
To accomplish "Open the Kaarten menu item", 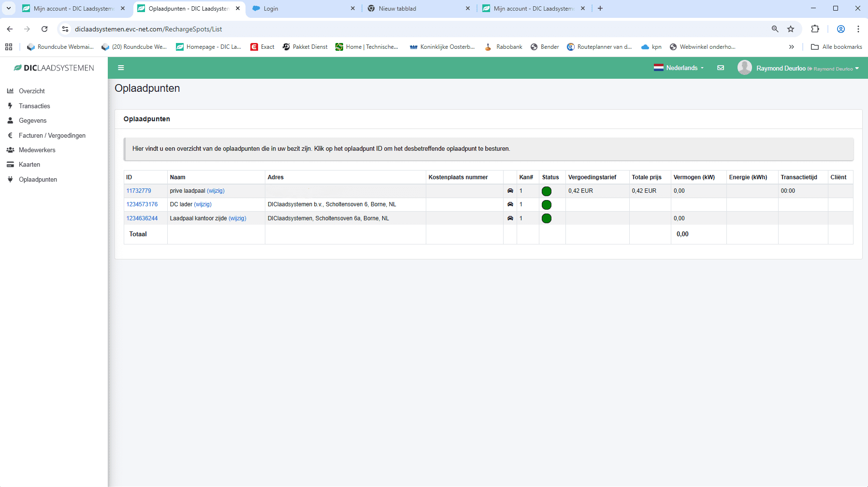I will (29, 164).
